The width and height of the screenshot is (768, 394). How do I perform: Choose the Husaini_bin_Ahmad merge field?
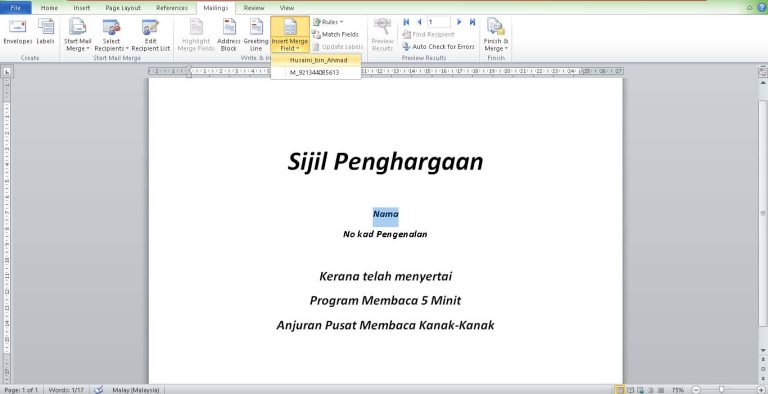316,60
